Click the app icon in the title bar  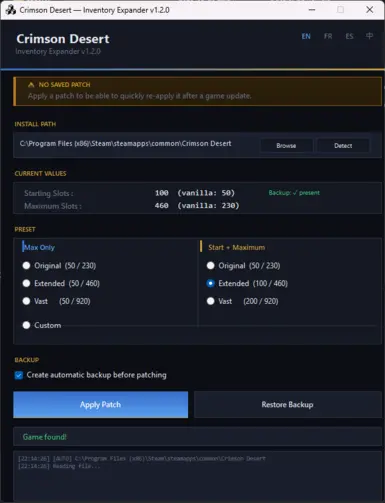point(10,10)
